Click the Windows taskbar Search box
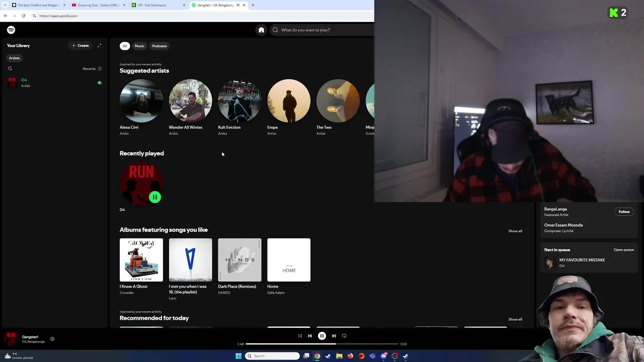This screenshot has height=362, width=644. [272, 356]
